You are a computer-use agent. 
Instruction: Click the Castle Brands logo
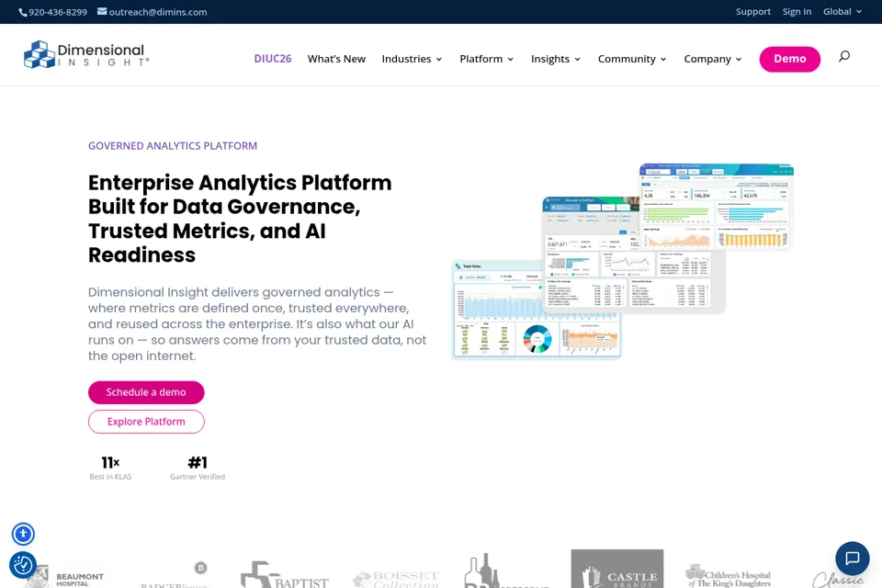tap(617, 569)
